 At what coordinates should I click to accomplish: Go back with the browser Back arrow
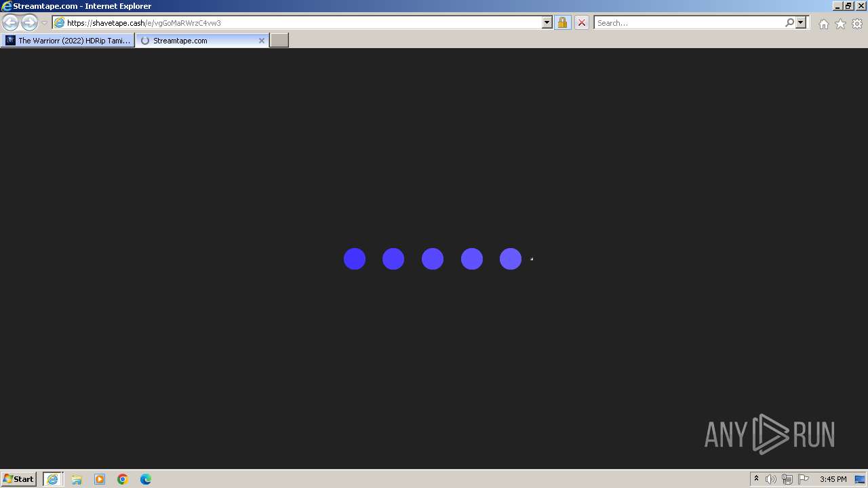tap(10, 22)
